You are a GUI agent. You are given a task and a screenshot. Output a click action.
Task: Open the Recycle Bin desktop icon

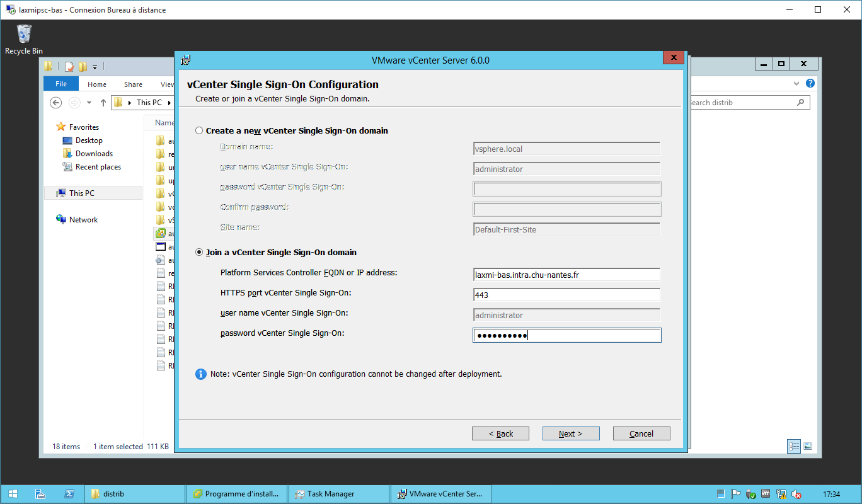tap(24, 38)
